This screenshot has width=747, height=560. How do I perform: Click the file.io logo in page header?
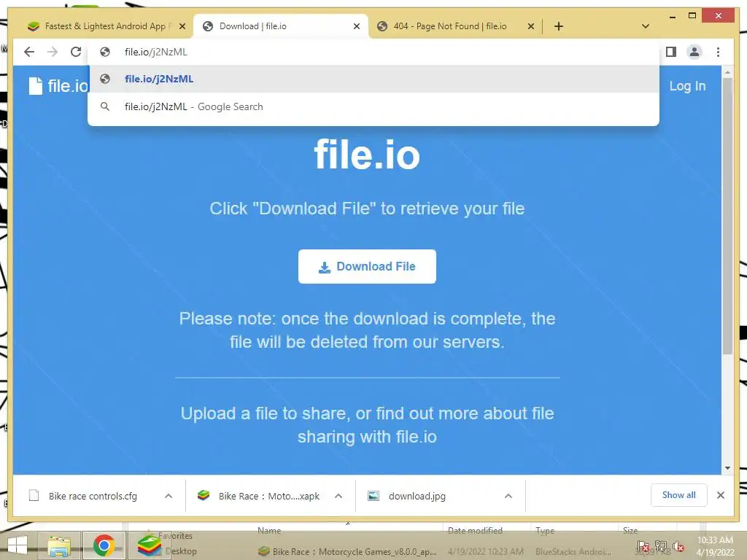coord(58,86)
